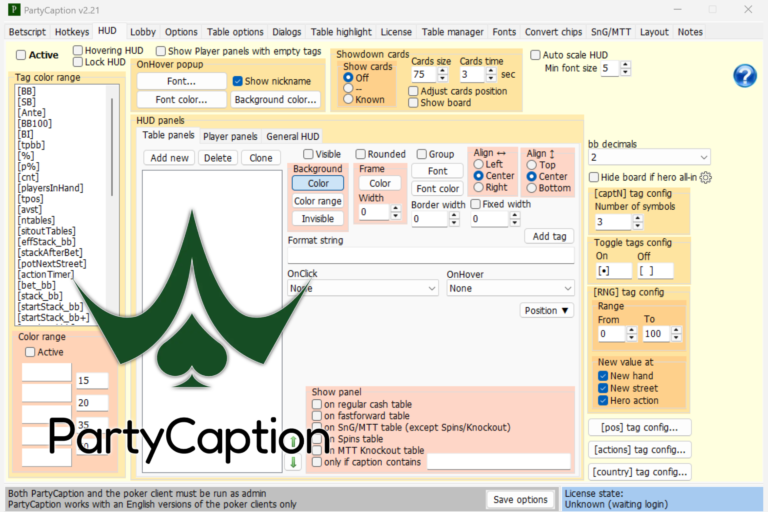Click gear icon beside Hide board if hero all-in
Image resolution: width=768 pixels, height=512 pixels.
(705, 177)
